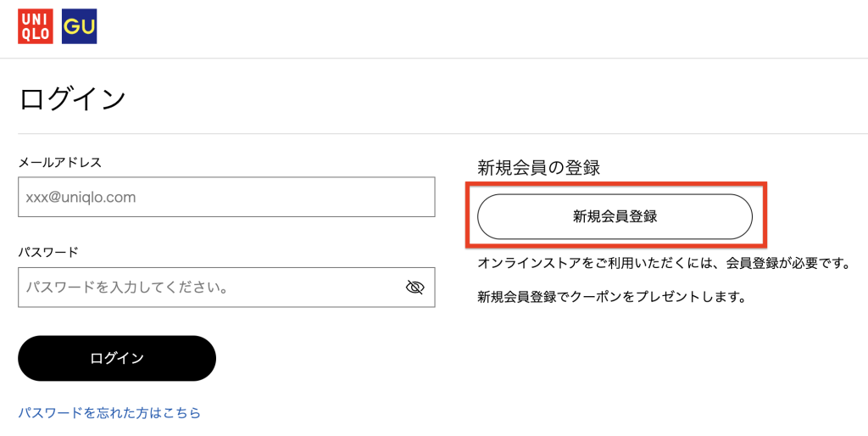Click the 会員登録が必要です phrase
Viewport: 868px width, 436px height.
click(x=787, y=264)
